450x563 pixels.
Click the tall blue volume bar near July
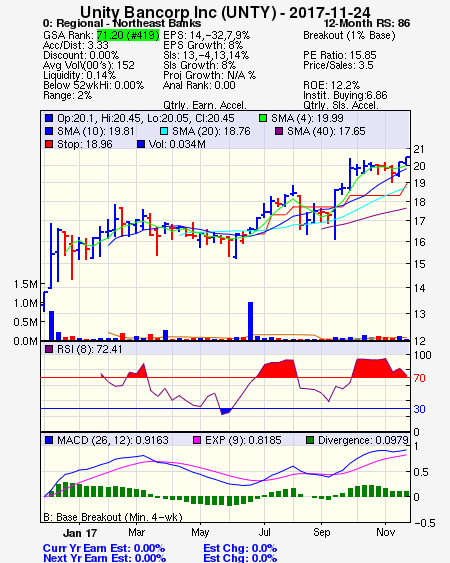pos(250,321)
